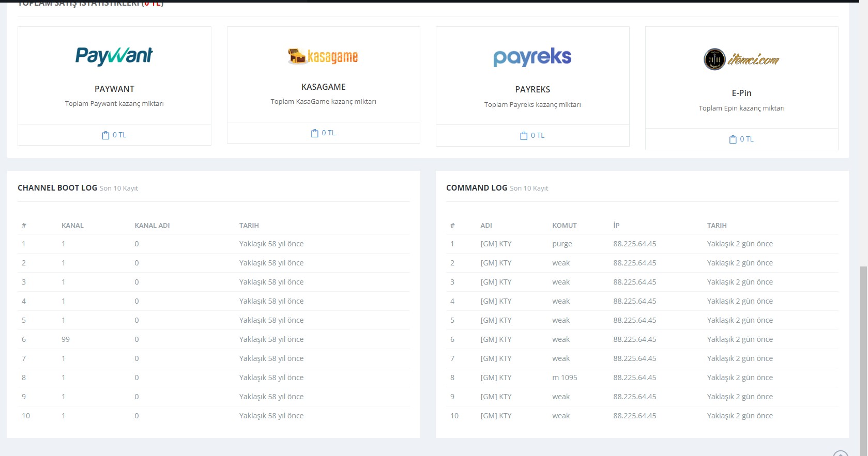Click channel value 99 in row 6
The height and width of the screenshot is (456, 868).
pyautogui.click(x=66, y=340)
